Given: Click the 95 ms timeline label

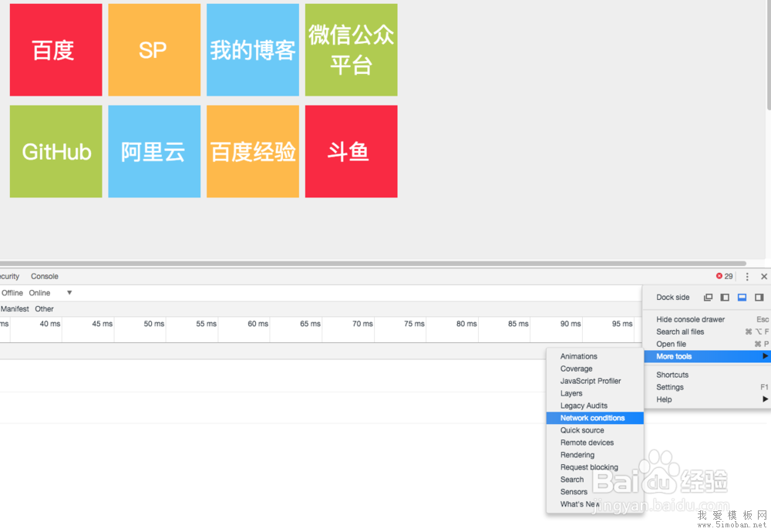Looking at the screenshot, I should coord(622,324).
